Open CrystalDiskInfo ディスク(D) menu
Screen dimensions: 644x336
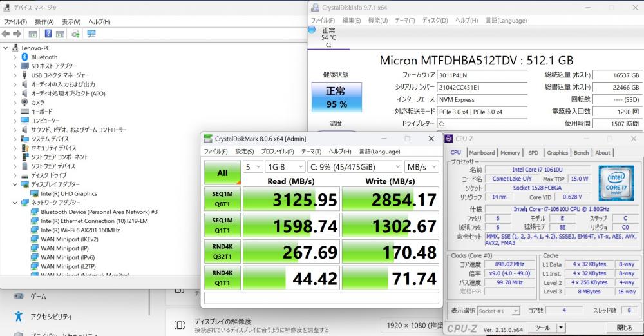(x=435, y=20)
